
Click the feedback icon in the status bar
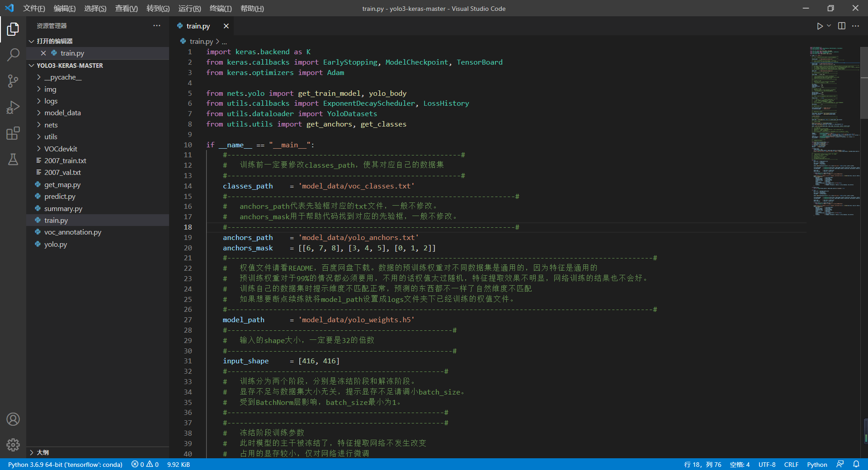(840, 464)
